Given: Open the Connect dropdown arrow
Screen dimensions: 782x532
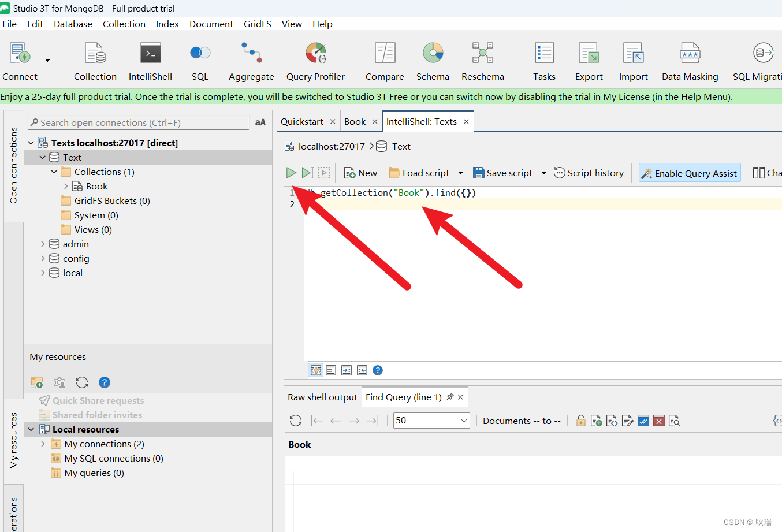Looking at the screenshot, I should tap(47, 59).
